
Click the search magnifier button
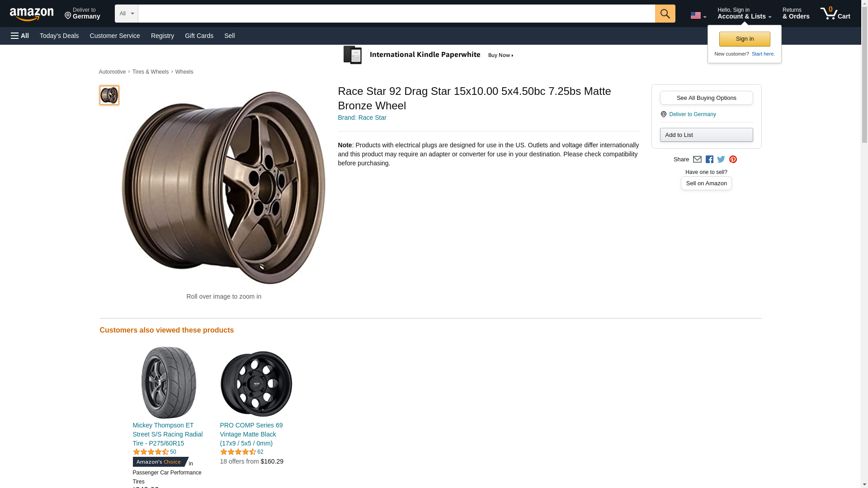(665, 14)
